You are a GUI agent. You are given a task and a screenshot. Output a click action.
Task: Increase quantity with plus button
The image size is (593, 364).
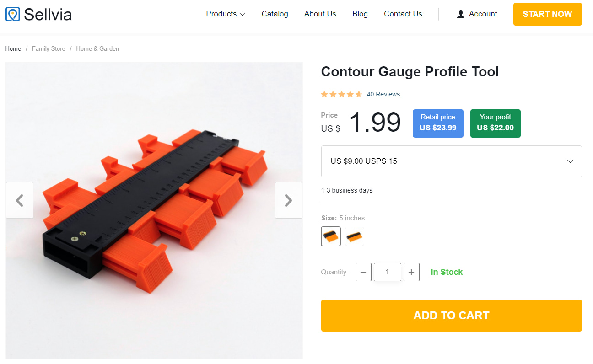(411, 272)
